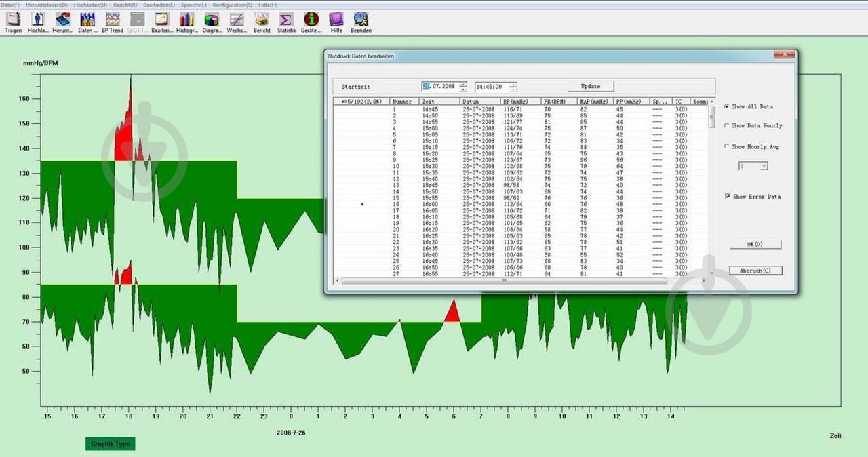Click the Tragen toolbar icon
868x457 pixels.
click(14, 20)
